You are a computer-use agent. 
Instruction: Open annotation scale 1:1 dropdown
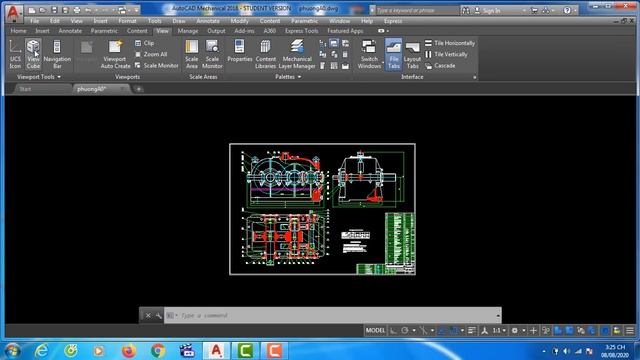click(x=499, y=330)
